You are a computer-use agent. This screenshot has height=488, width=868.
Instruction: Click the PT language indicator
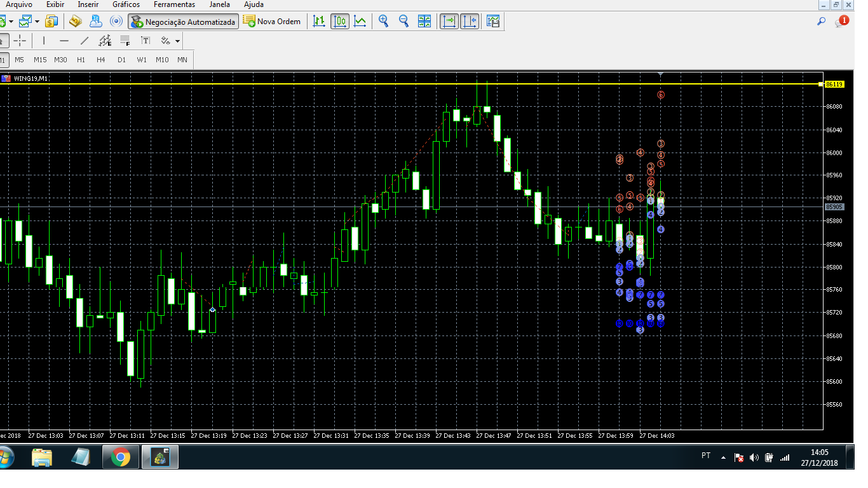point(706,456)
